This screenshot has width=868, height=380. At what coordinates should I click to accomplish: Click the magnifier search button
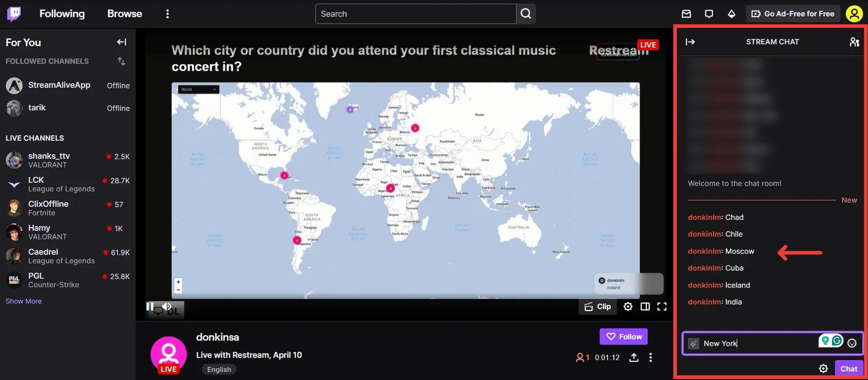(526, 14)
